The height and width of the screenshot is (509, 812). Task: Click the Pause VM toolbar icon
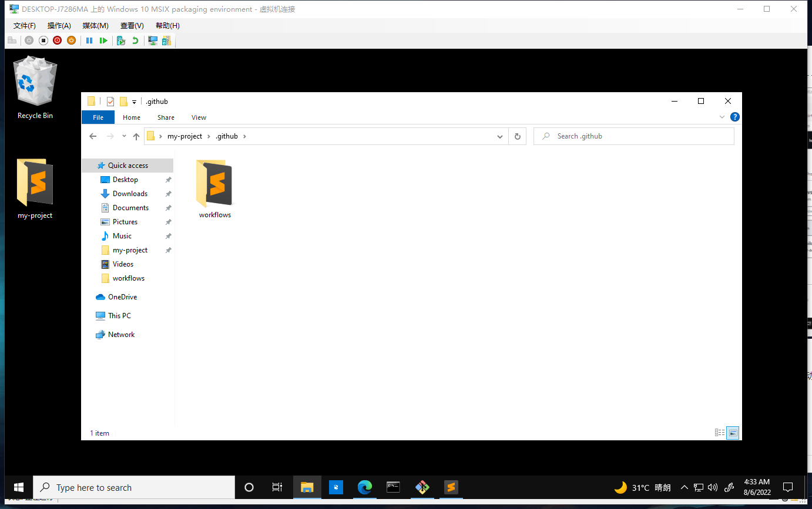tap(89, 41)
